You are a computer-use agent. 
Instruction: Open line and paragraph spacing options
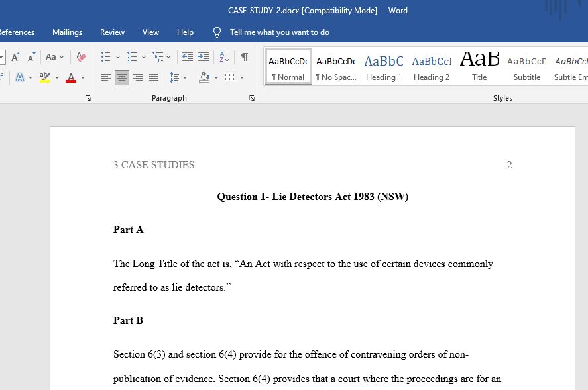174,77
